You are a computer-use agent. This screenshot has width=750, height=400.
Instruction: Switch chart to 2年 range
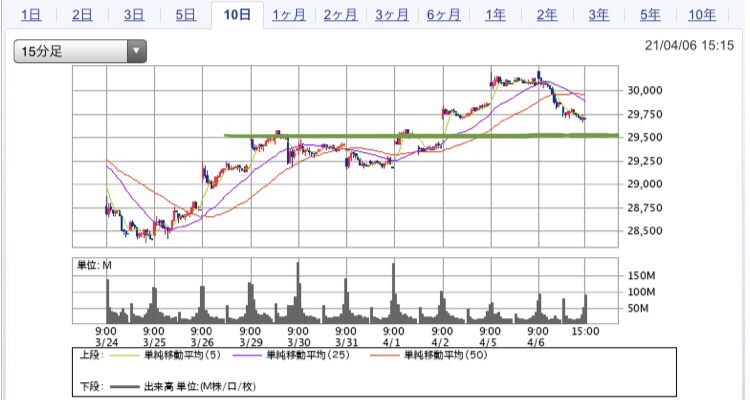(547, 15)
